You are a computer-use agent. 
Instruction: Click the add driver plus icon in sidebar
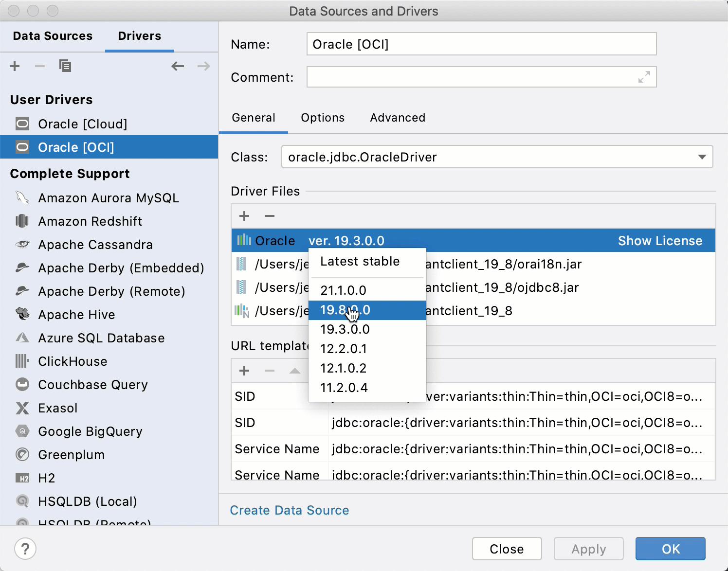point(15,66)
